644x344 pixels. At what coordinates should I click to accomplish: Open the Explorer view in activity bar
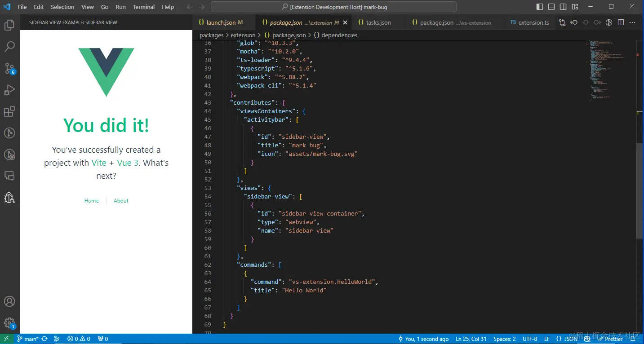tap(9, 25)
